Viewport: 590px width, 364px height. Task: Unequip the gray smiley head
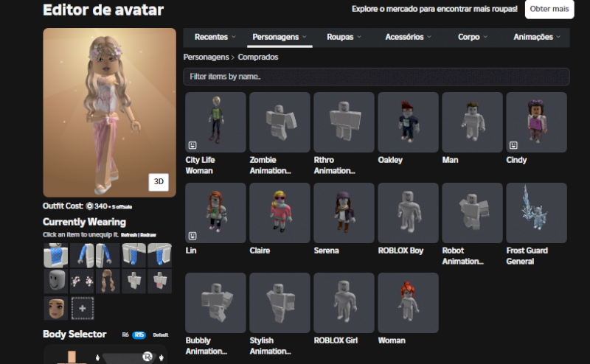56,281
